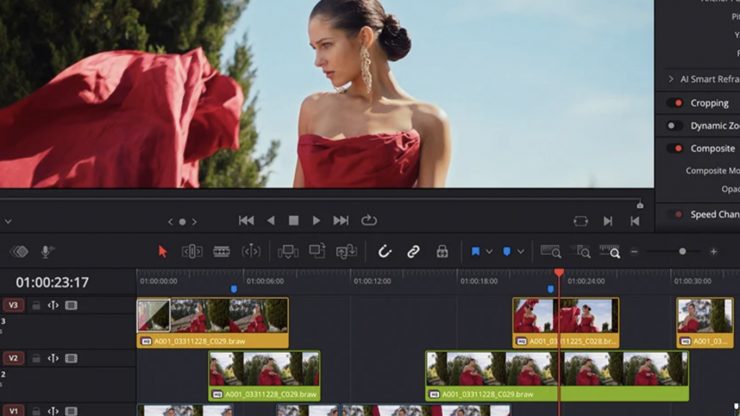Choose the Dynamic Trim mode icon
The width and height of the screenshot is (740, 416).
tap(251, 252)
